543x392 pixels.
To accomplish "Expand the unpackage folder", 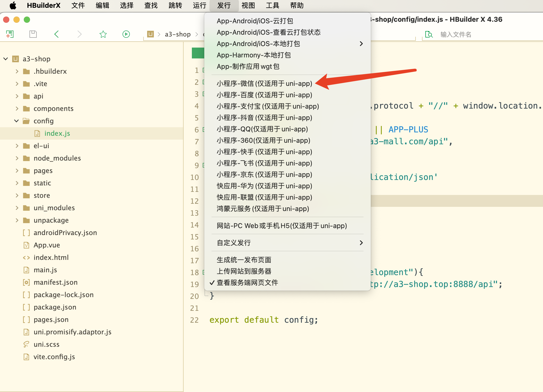I will (17, 220).
